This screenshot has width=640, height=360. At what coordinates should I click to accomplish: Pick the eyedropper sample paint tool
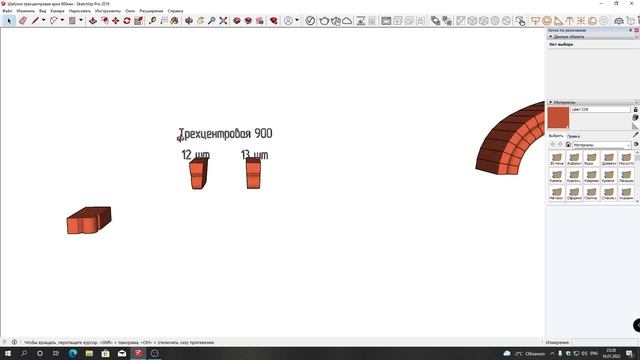635,135
